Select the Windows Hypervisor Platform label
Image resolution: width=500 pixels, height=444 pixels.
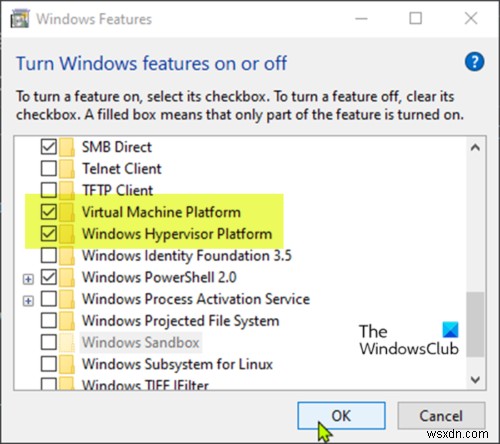tap(177, 234)
